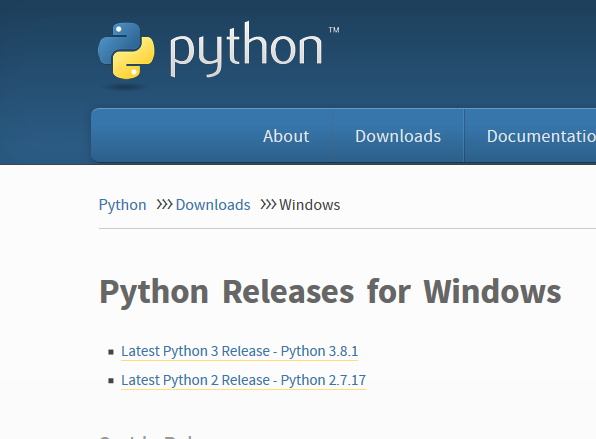Click the python wordmark in the header
Screen dimensions: 596x439
coord(246,49)
